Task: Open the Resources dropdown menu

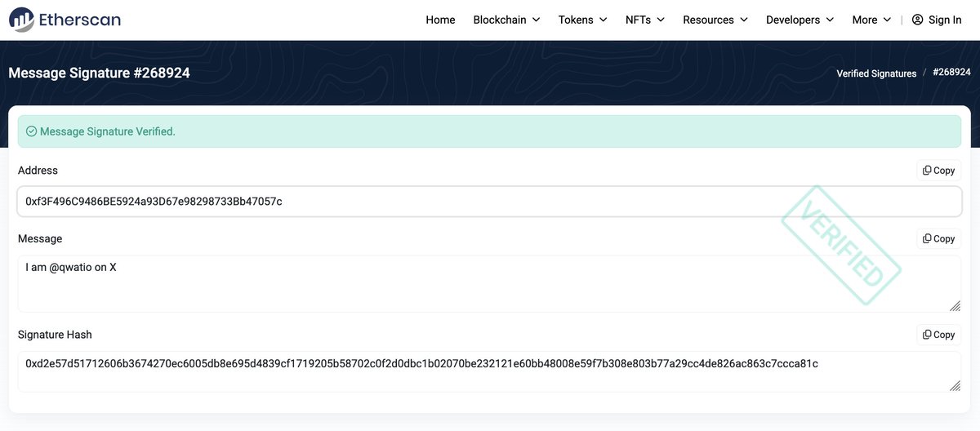Action: (715, 20)
